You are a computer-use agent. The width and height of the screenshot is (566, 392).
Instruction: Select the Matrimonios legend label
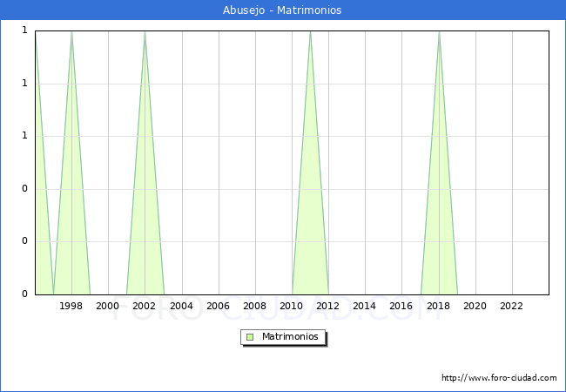click(291, 337)
